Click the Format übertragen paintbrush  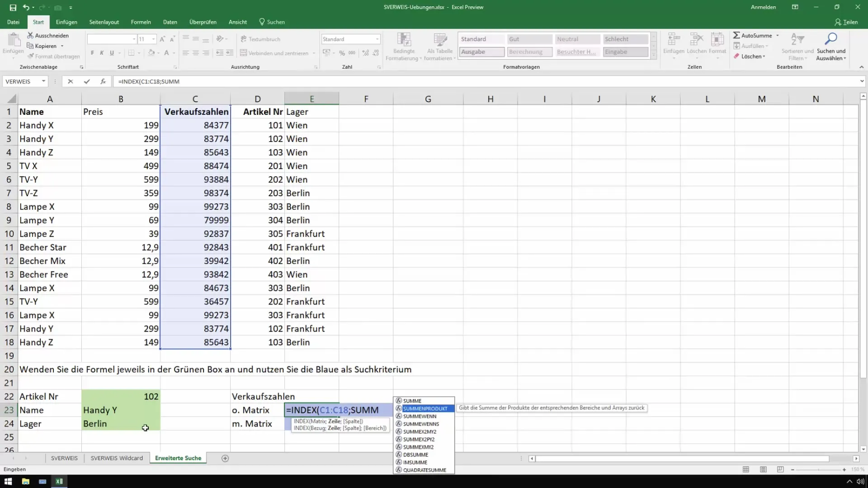click(31, 56)
